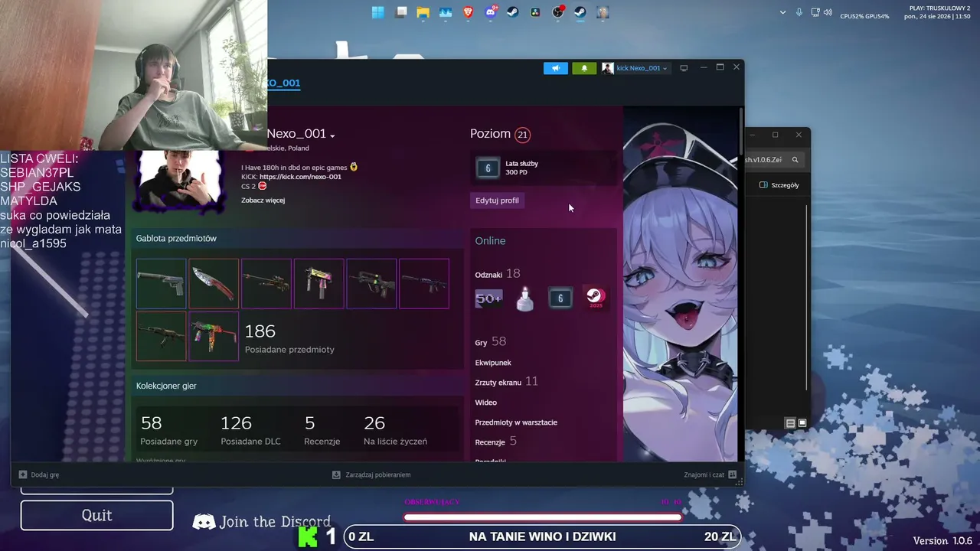Click the Edytuj profil button
This screenshot has width=980, height=551.
(x=497, y=201)
